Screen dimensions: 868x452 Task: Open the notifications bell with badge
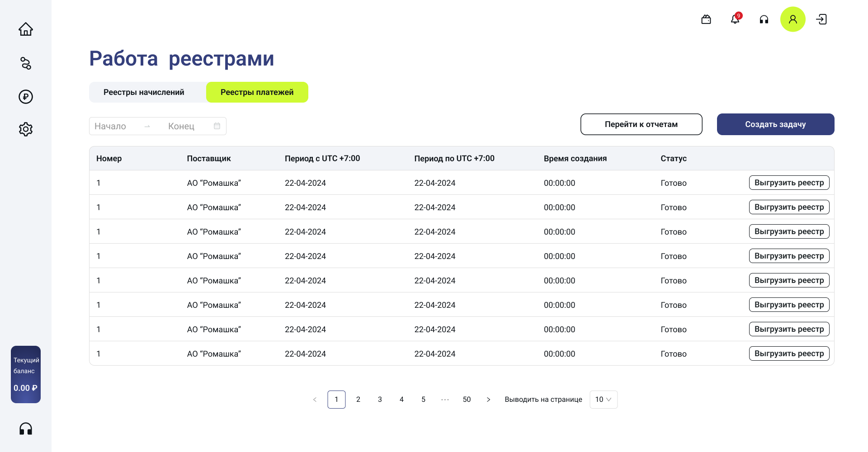(736, 19)
